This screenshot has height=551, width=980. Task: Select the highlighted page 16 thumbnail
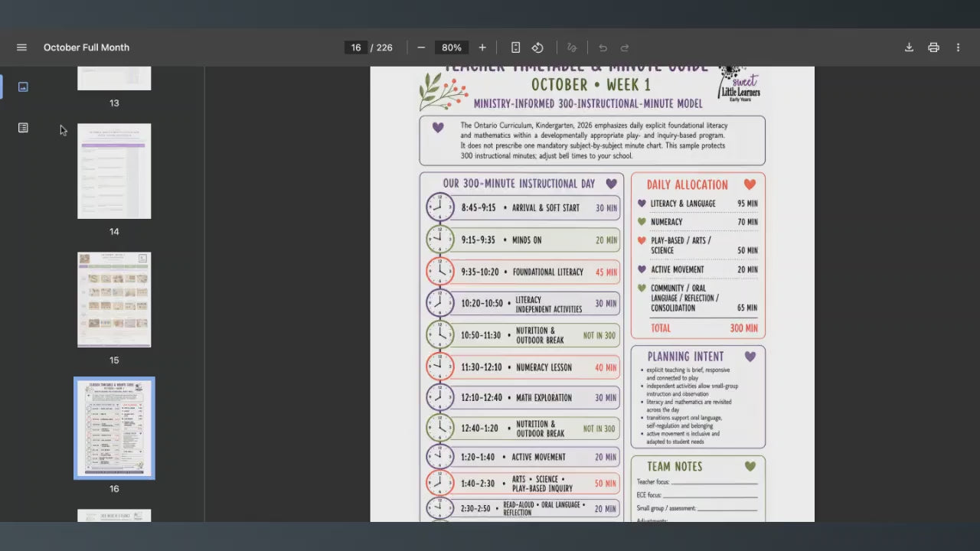coord(114,429)
